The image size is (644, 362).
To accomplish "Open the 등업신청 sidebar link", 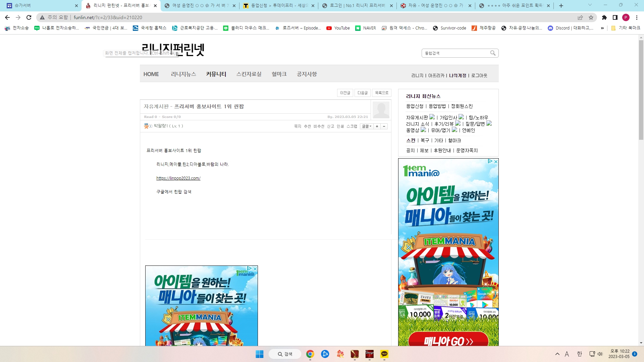I will coord(415,106).
